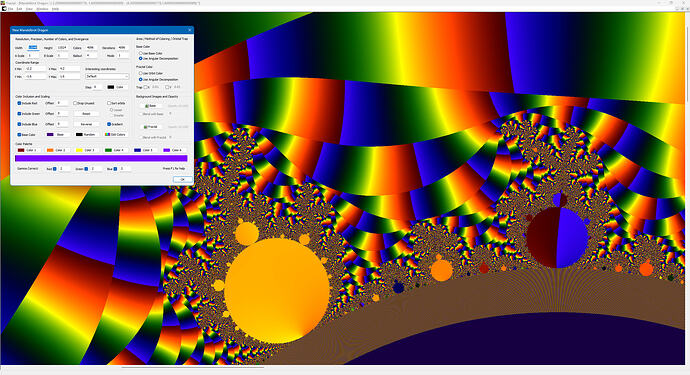The width and height of the screenshot is (690, 375).
Task: Toggle the Include Red checkbox
Action: coord(19,103)
